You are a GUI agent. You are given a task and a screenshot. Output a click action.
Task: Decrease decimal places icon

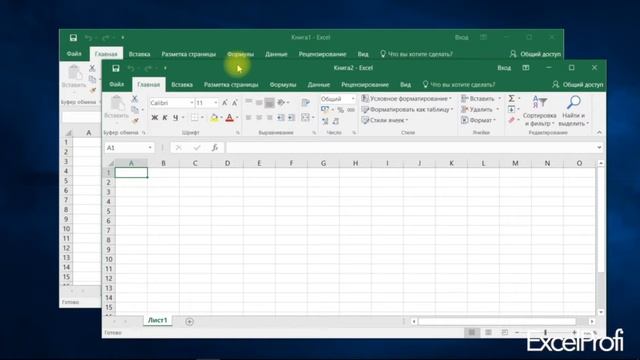click(x=336, y=121)
